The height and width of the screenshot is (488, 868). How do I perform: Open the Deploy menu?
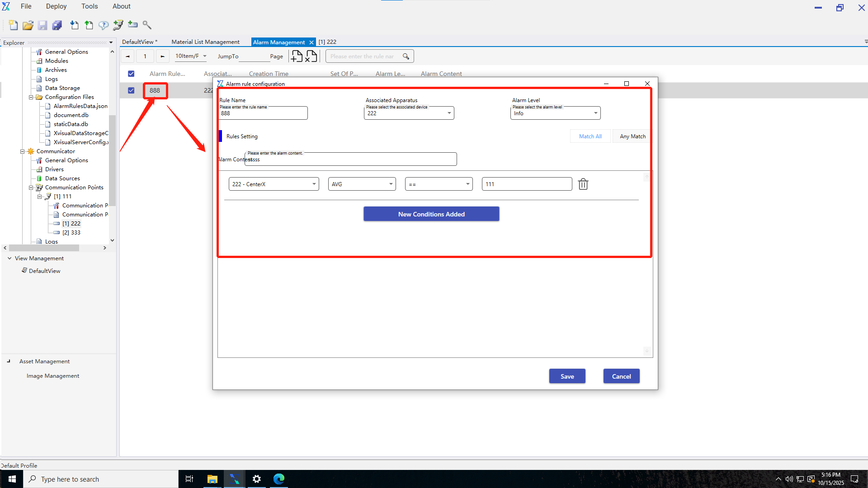coord(56,6)
